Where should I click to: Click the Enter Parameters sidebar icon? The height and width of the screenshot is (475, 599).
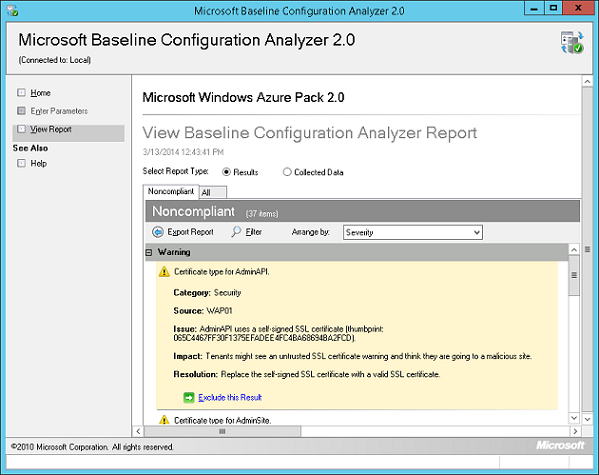pos(21,111)
